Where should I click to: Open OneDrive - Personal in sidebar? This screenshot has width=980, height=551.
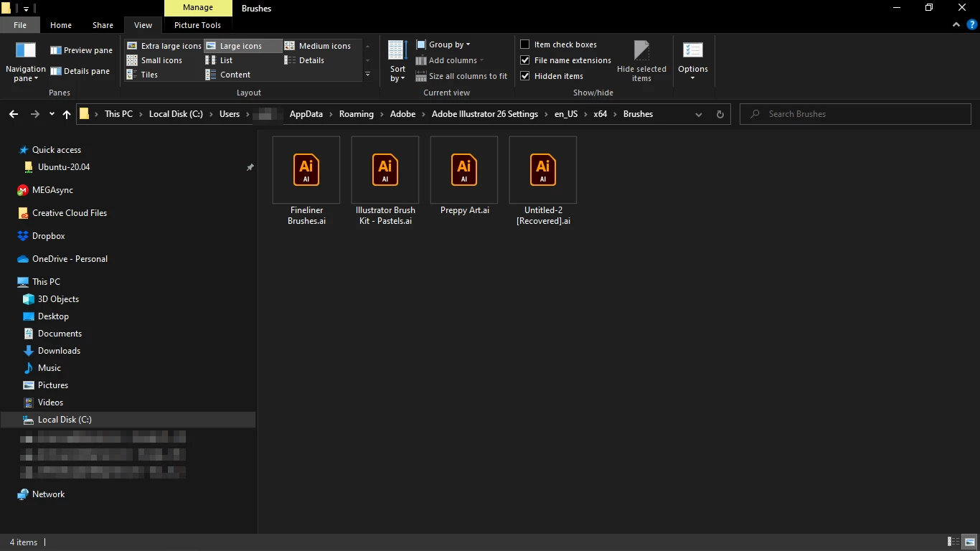70,259
